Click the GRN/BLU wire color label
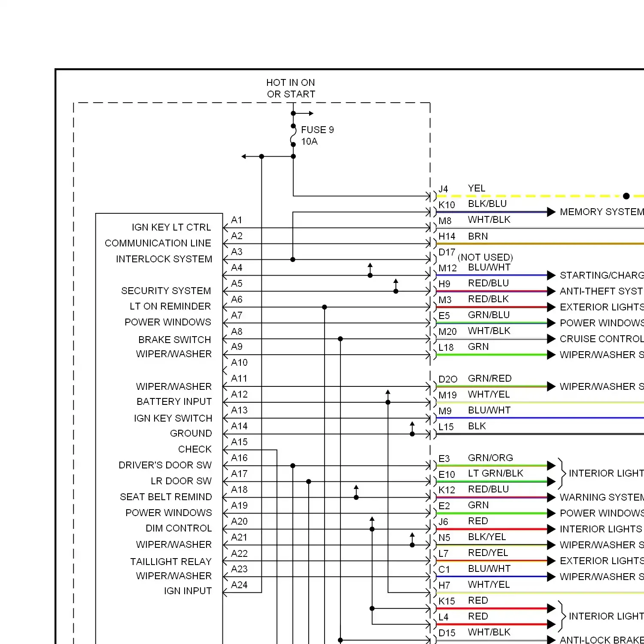This screenshot has height=644, width=644. pyautogui.click(x=489, y=315)
